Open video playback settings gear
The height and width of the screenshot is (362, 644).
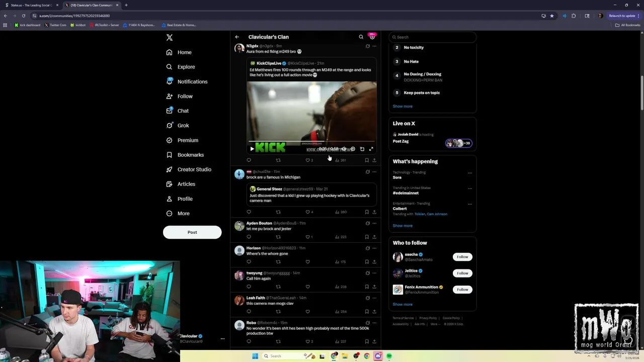coord(353,149)
